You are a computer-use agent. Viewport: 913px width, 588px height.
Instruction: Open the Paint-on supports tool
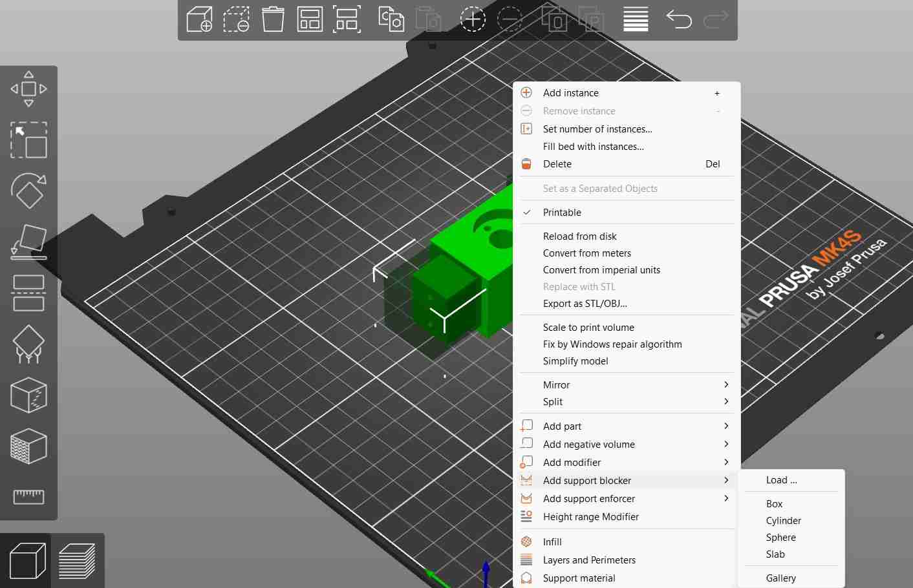(x=29, y=344)
